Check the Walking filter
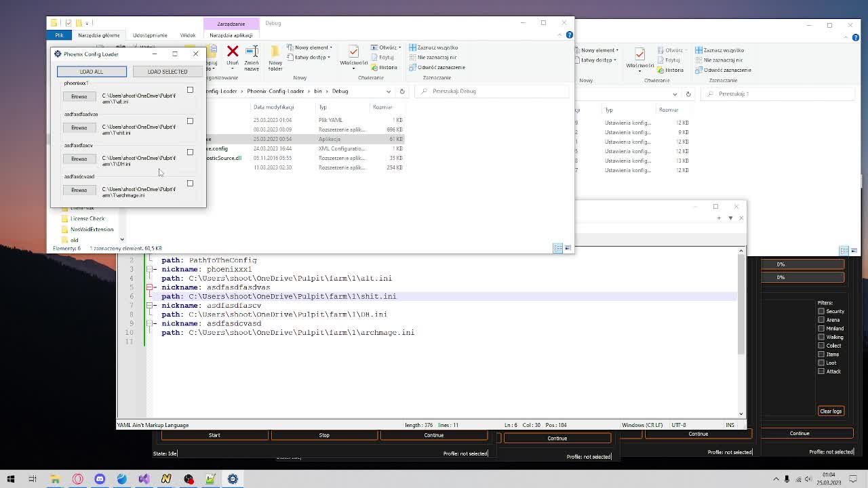Viewport: 868px width, 488px height. [x=821, y=337]
